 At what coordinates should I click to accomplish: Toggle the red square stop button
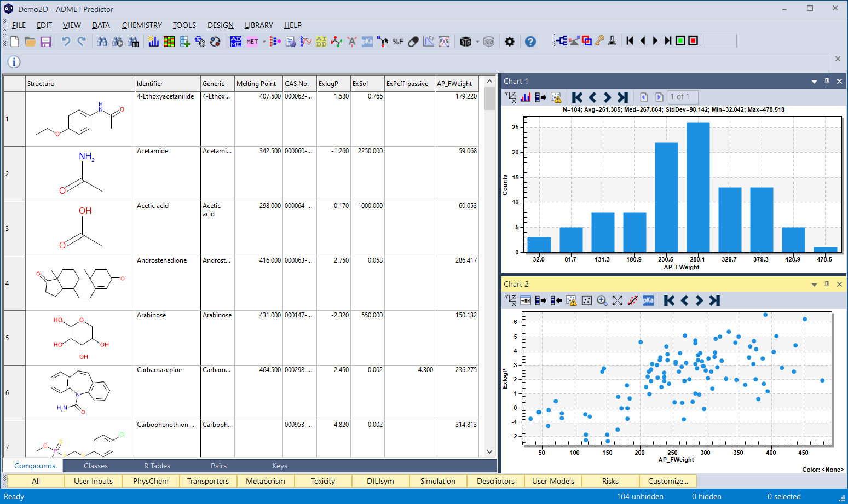[693, 40]
